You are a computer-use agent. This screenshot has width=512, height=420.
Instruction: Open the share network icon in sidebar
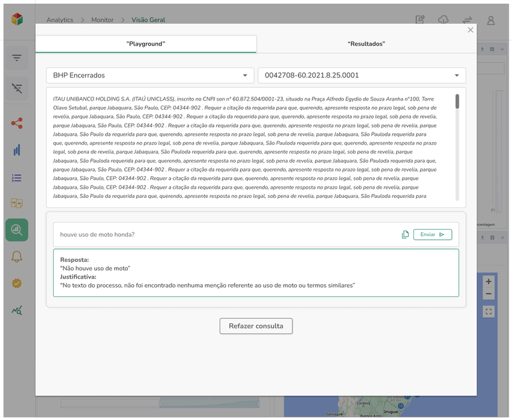(17, 123)
